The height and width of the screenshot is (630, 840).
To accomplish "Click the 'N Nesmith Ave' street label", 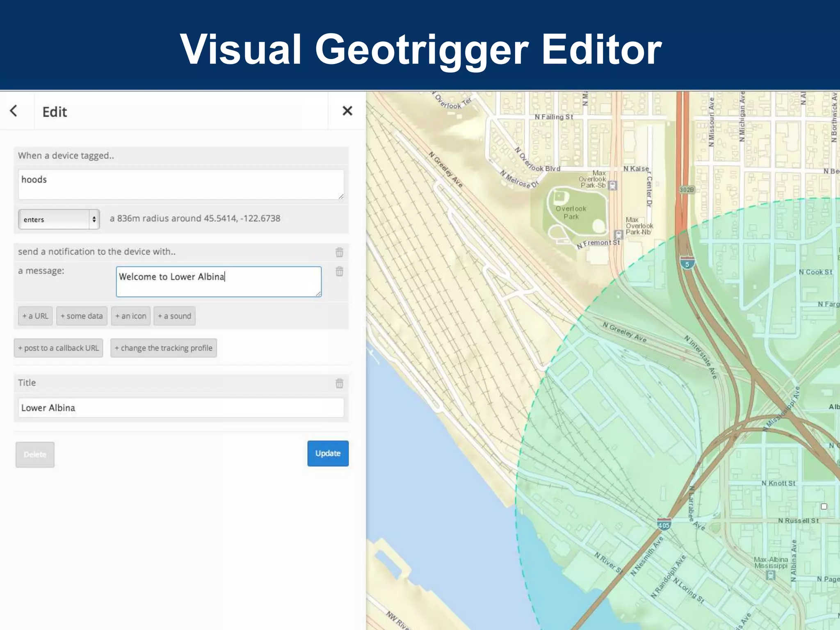I will (647, 556).
